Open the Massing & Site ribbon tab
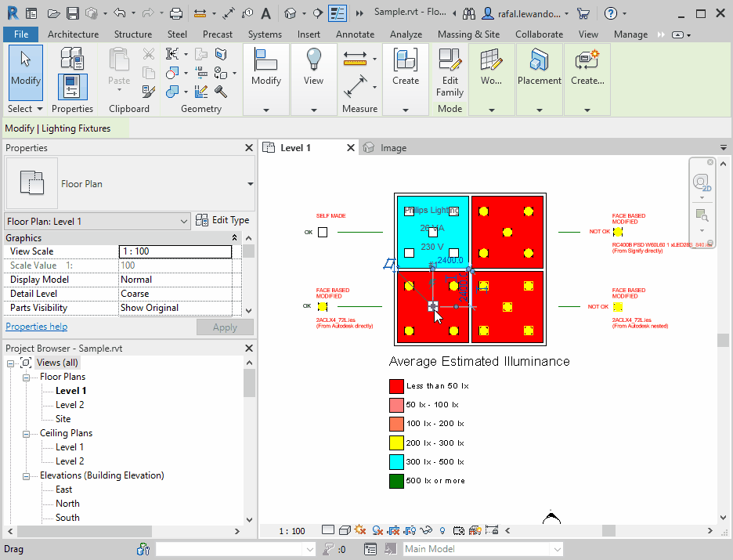This screenshot has width=733, height=560. click(x=468, y=34)
